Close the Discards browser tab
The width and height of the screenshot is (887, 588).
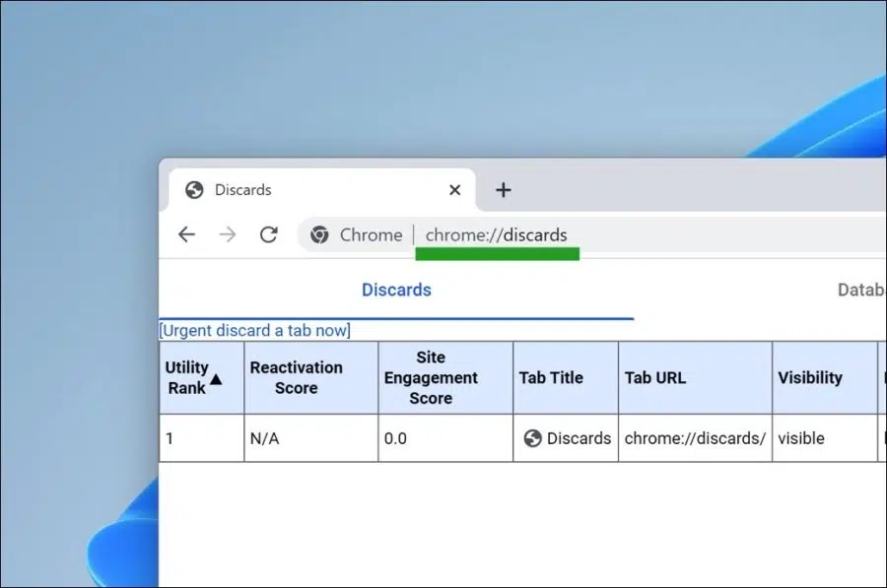pos(454,190)
